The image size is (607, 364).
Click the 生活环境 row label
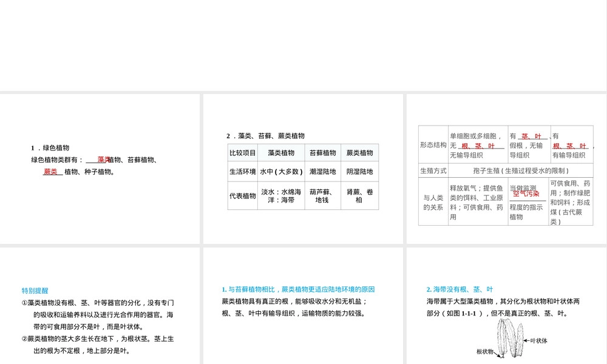(243, 171)
